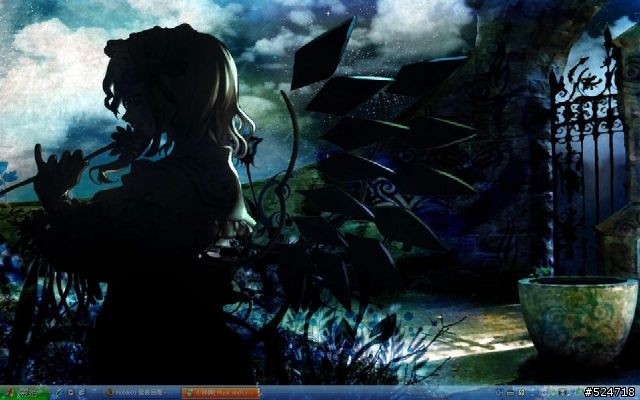Screen dimensions: 640x400
Task: Click the CH language indicator in taskbar
Action: pyautogui.click(x=499, y=393)
